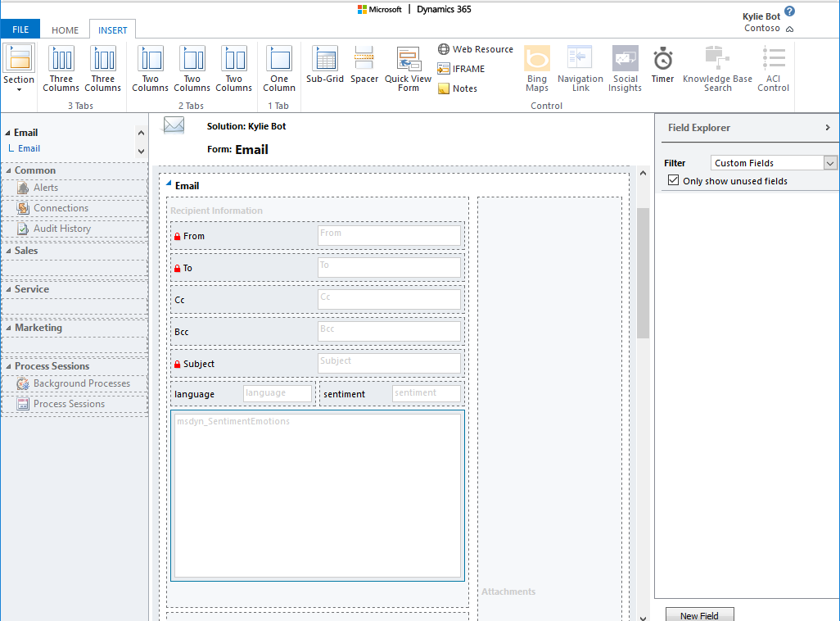Click the Email entity envelope icon
Screen dimensions: 840x621
coord(174,125)
